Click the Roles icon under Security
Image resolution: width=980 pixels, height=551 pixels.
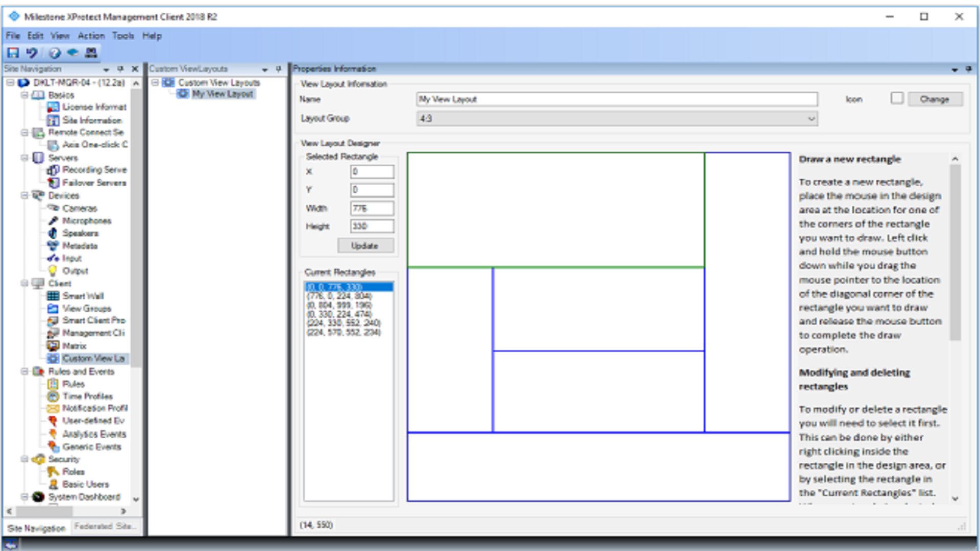click(53, 472)
